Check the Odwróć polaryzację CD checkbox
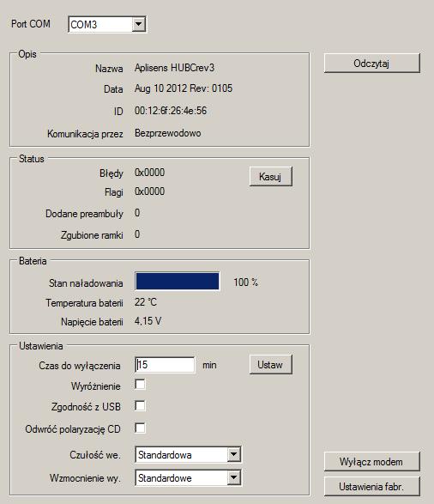The width and height of the screenshot is (434, 504). click(x=141, y=428)
